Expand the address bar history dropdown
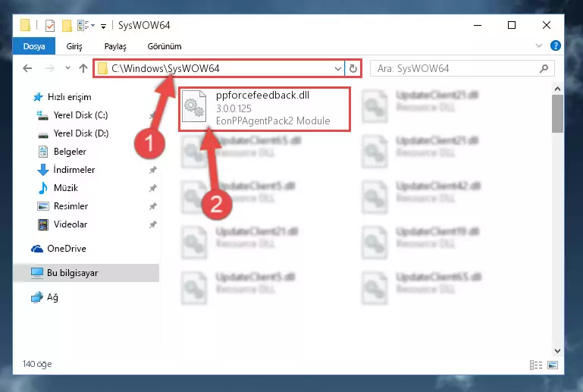 337,69
